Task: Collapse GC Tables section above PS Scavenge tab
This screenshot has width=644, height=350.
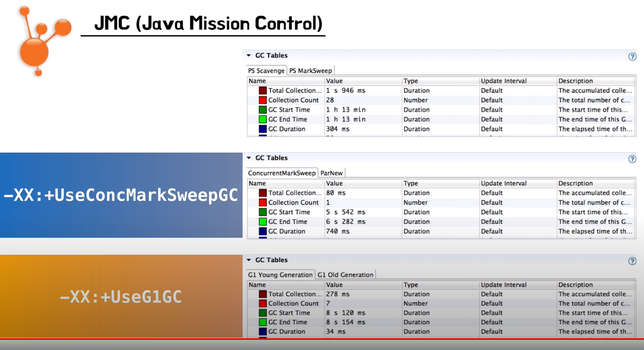Action: (x=249, y=56)
